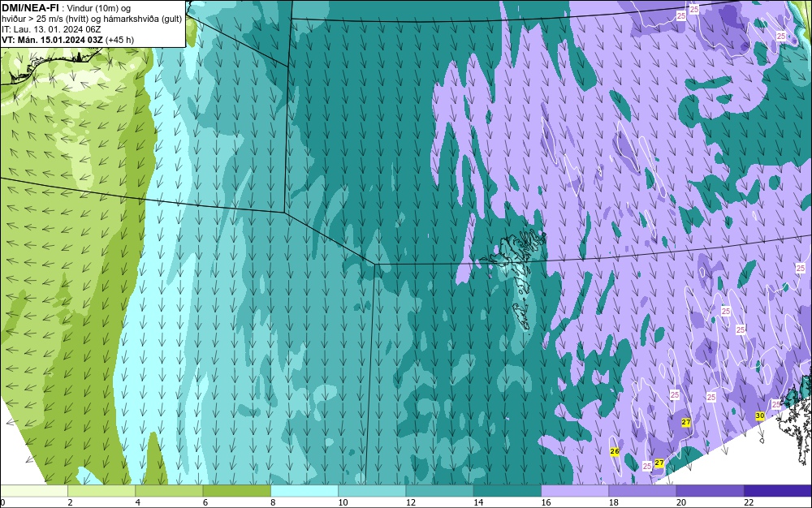Select the 10–12 m/s legend color block
The width and height of the screenshot is (812, 508).
pyautogui.click(x=372, y=491)
